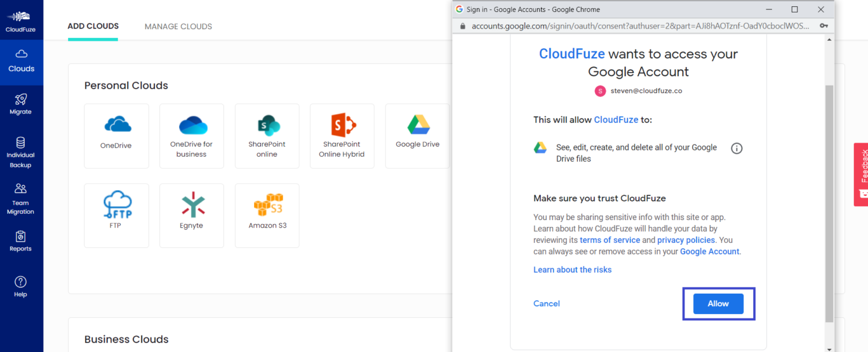The width and height of the screenshot is (868, 352).
Task: Open the Migrate rocket icon
Action: (20, 99)
